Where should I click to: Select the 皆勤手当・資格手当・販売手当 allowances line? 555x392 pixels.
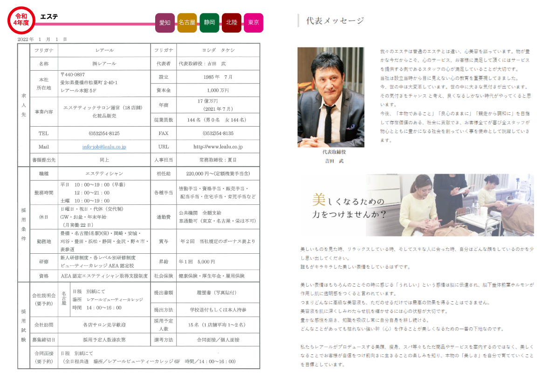tap(213, 189)
